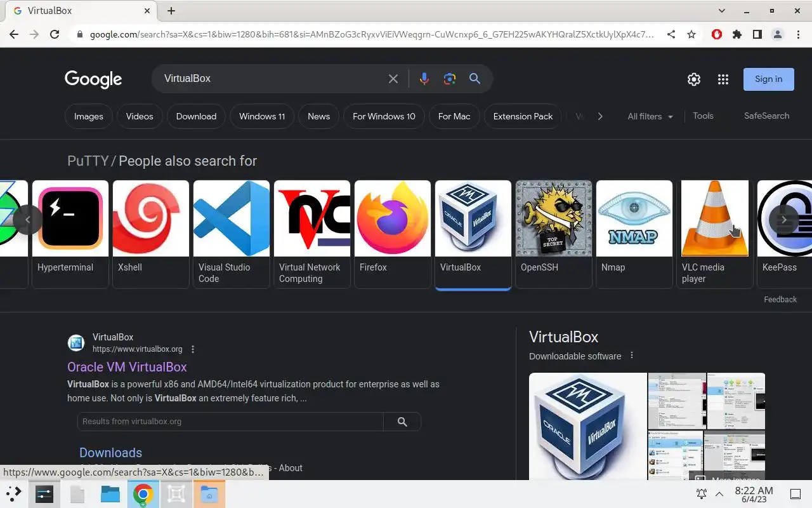Screen dimensions: 812x508
Task: Reload the current page
Action: pyautogui.click(x=55, y=34)
